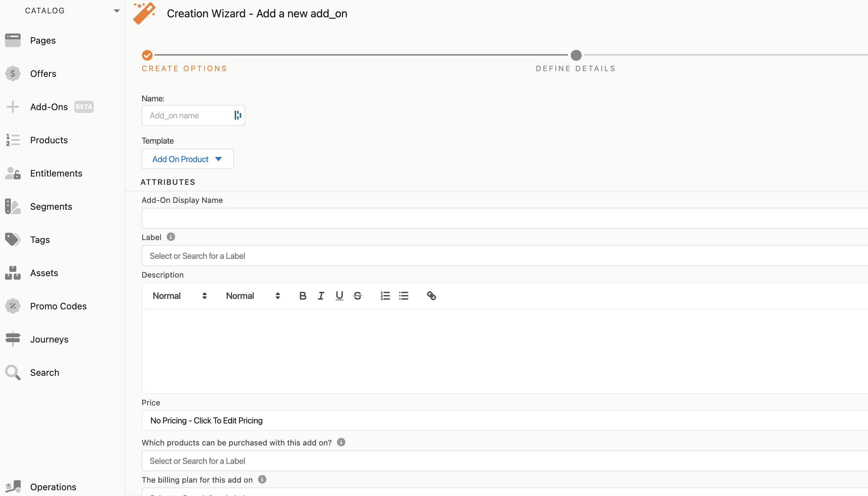Open Promo Codes in sidebar
Image resolution: width=868 pixels, height=496 pixels.
[x=58, y=306]
